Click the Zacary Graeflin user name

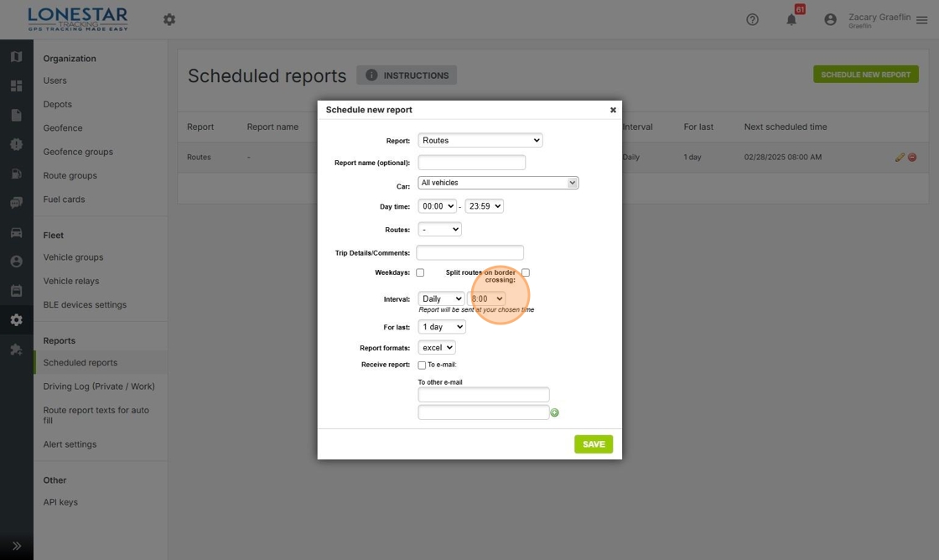(879, 18)
